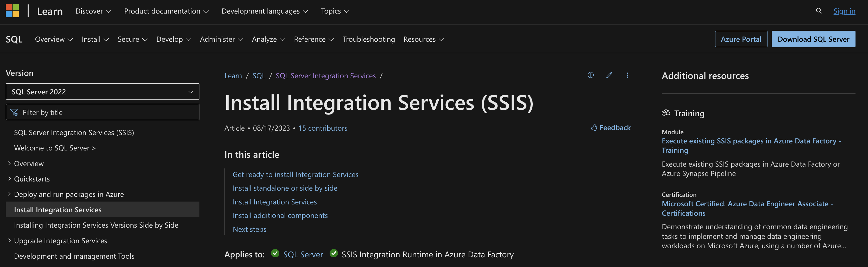
Task: Open the Development languages menu
Action: (264, 11)
